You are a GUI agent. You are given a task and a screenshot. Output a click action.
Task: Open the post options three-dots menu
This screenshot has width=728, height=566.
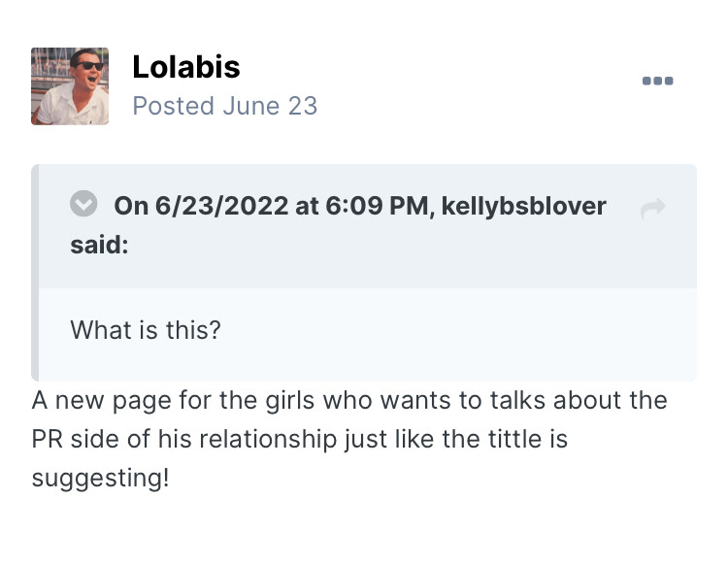coord(657,81)
